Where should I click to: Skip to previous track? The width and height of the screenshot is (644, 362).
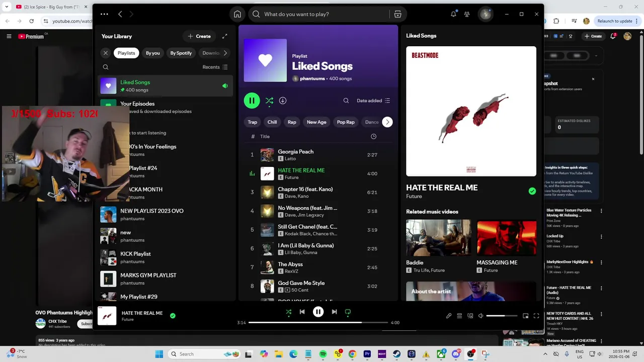pos(302,312)
